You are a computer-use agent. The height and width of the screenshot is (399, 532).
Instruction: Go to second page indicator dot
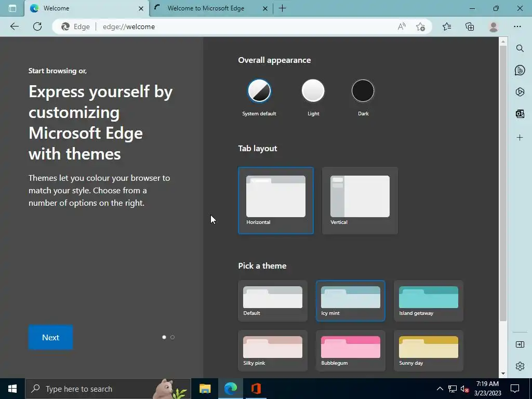(x=172, y=337)
